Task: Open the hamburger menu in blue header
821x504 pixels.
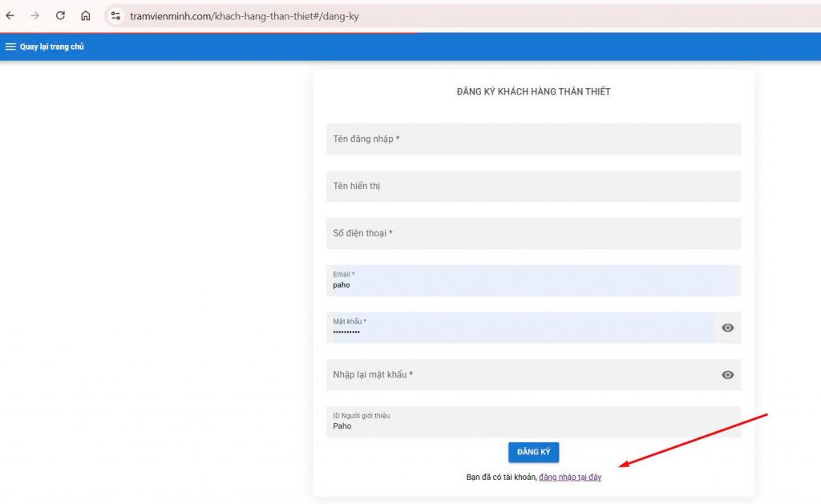Action: pos(10,46)
